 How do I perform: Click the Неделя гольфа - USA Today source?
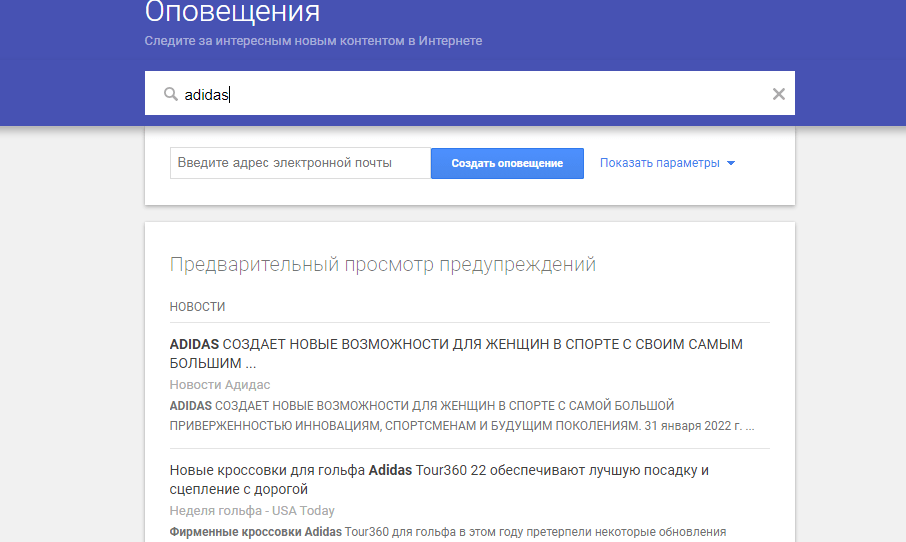coord(252,511)
